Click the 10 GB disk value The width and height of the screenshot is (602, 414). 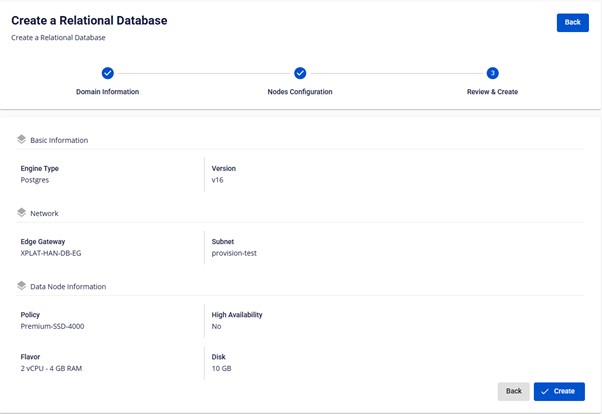(221, 368)
